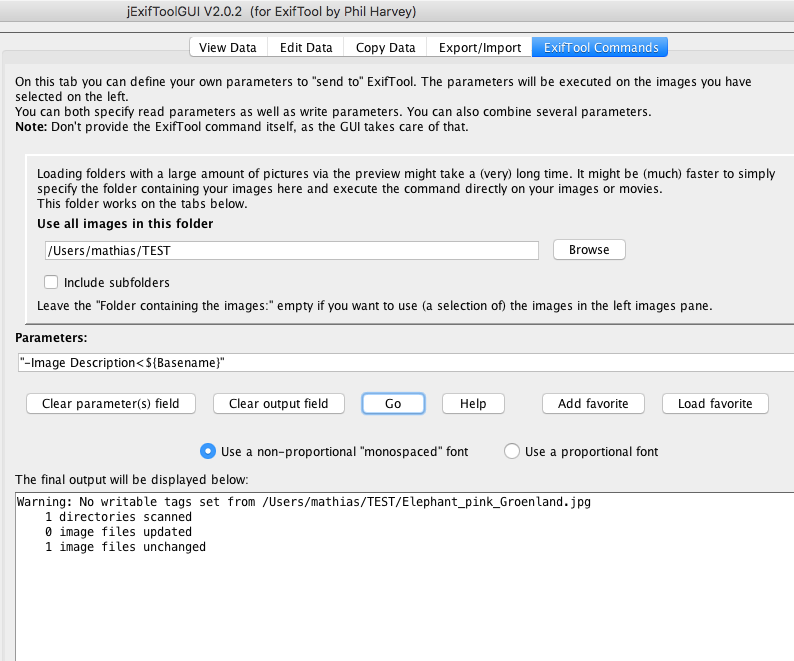Select the non-proportional monospaced font option

tap(208, 451)
